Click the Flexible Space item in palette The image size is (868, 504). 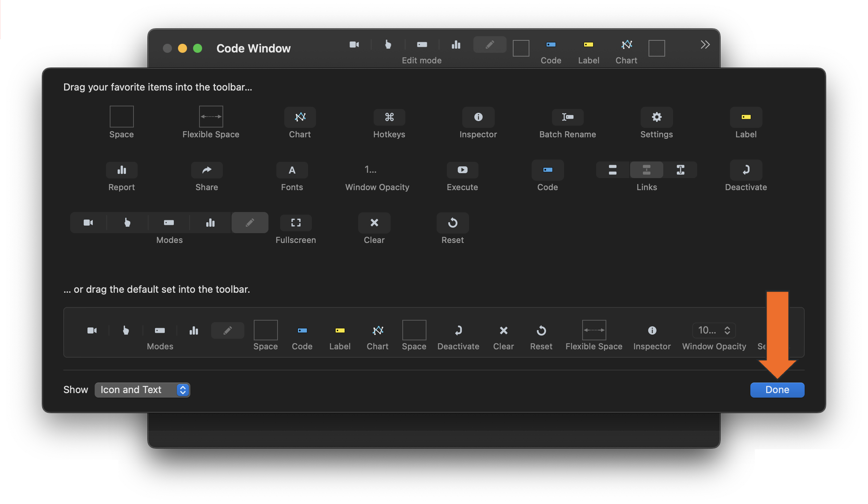click(x=211, y=117)
